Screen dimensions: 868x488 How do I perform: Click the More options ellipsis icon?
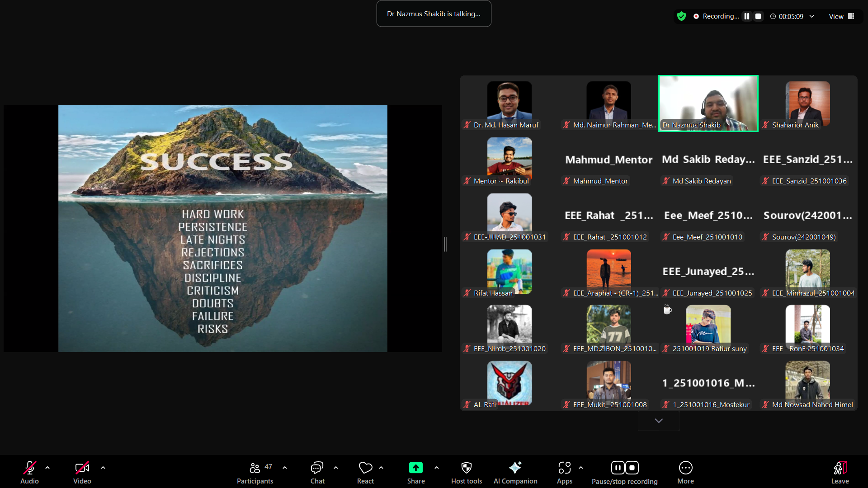[x=685, y=468]
